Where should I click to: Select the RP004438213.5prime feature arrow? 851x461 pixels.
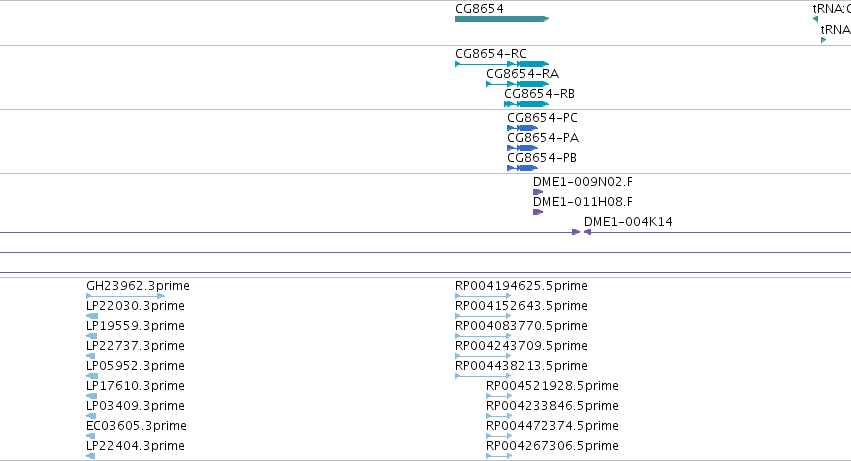(x=483, y=376)
